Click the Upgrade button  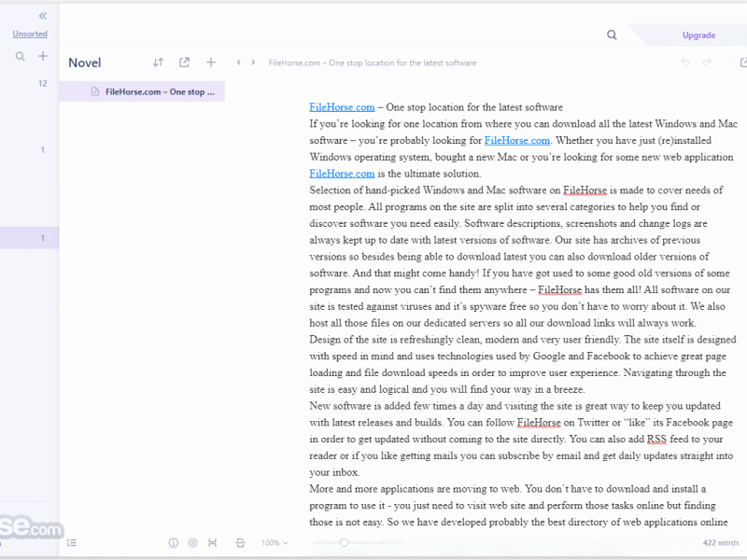[698, 35]
